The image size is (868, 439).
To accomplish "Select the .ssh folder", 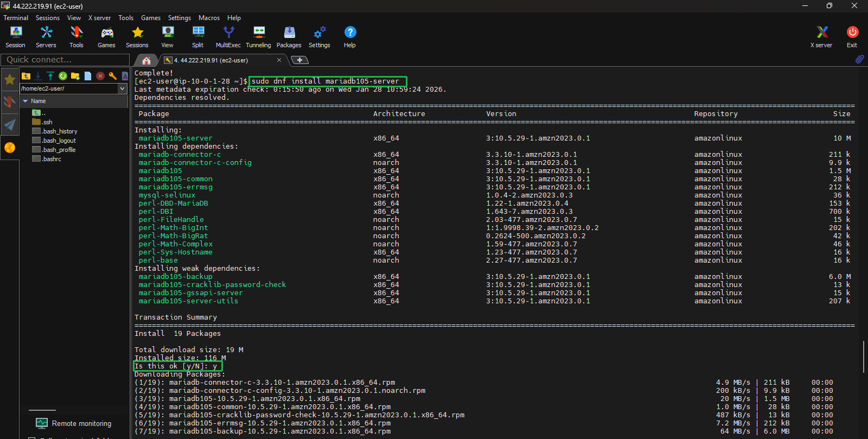I will (x=43, y=122).
